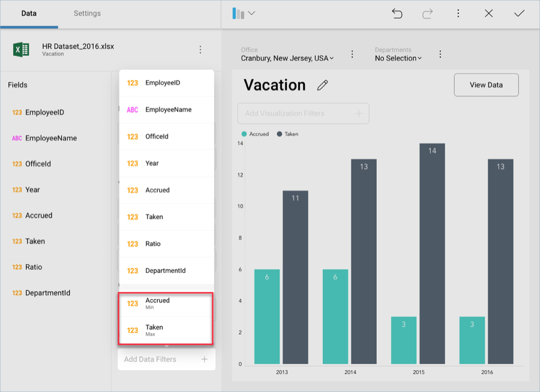Click the Add Visualization Filters field
540x392 pixels.
click(x=303, y=113)
